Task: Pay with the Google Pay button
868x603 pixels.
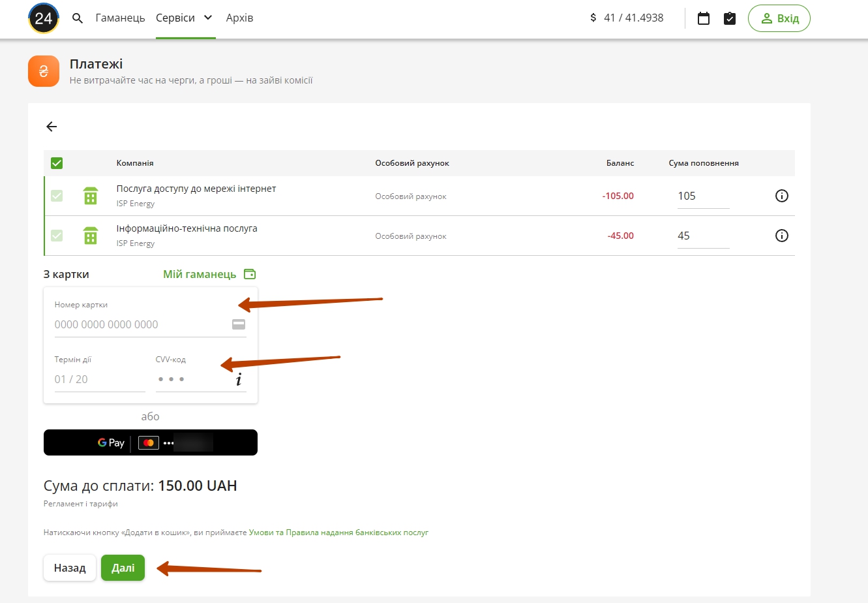Action: (x=151, y=442)
